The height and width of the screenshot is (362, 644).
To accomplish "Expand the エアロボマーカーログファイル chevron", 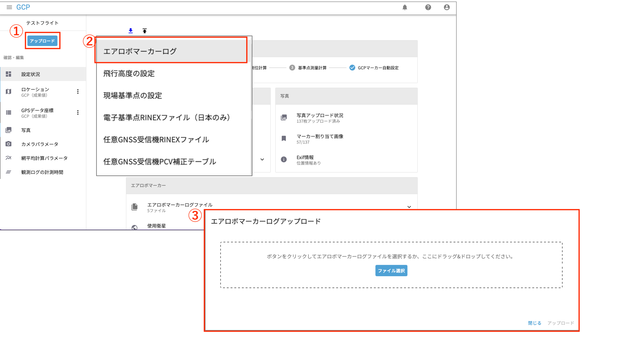I will [409, 207].
